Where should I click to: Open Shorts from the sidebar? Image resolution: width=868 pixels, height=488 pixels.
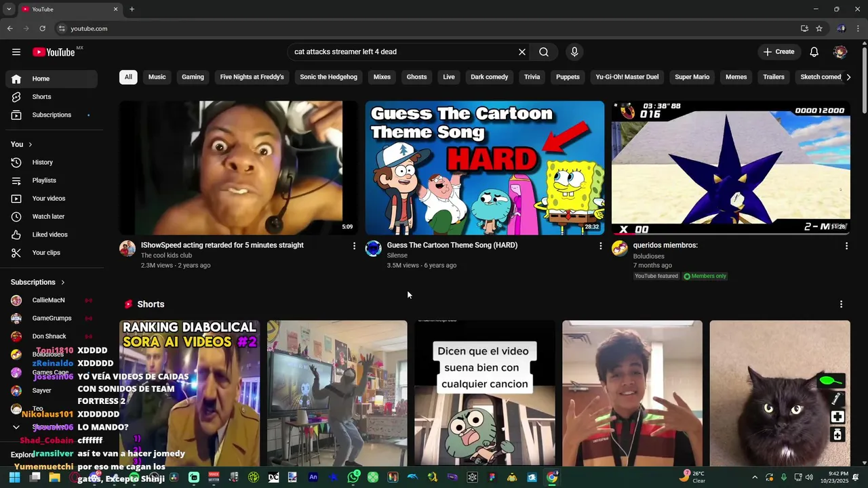(x=52, y=97)
